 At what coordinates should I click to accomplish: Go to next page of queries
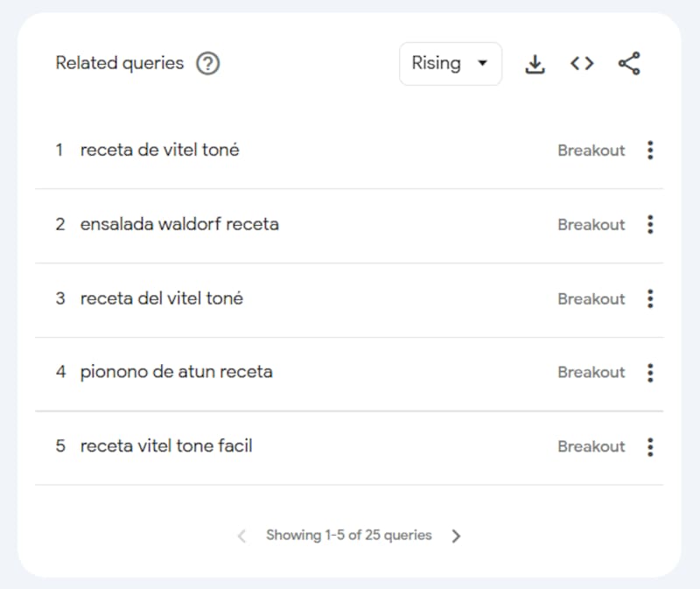456,536
